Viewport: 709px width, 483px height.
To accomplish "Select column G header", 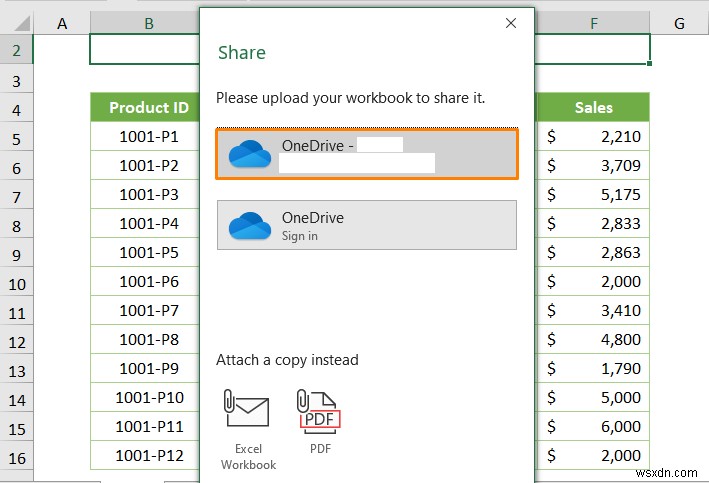I will tap(679, 23).
